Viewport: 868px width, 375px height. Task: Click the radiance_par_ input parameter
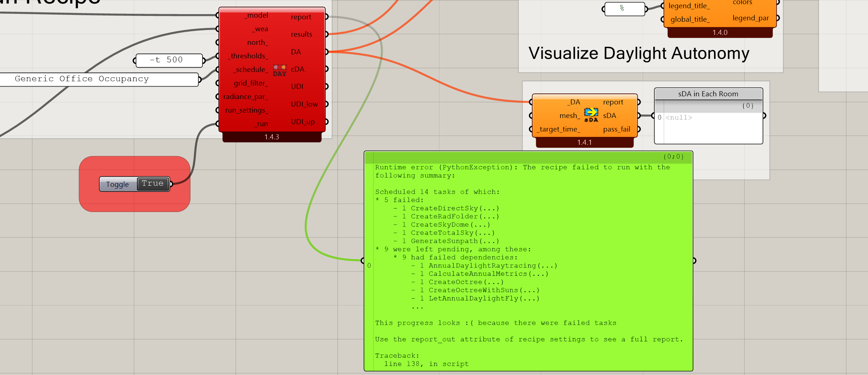coord(245,97)
